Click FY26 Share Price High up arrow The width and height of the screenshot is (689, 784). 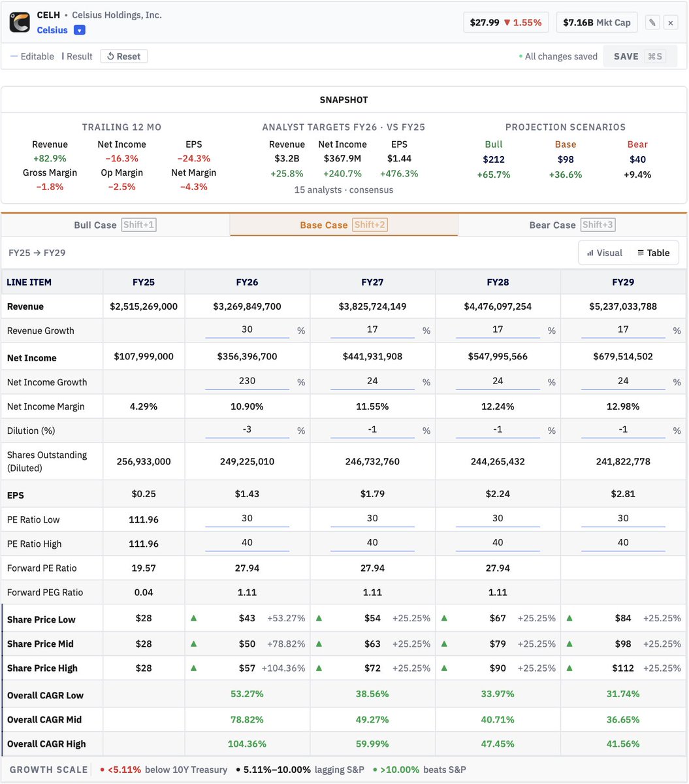[194, 668]
